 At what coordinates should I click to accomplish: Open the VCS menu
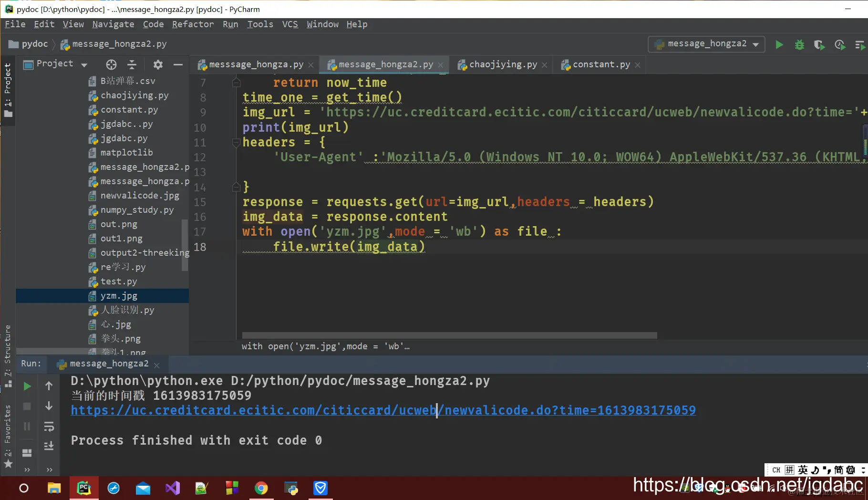tap(289, 24)
